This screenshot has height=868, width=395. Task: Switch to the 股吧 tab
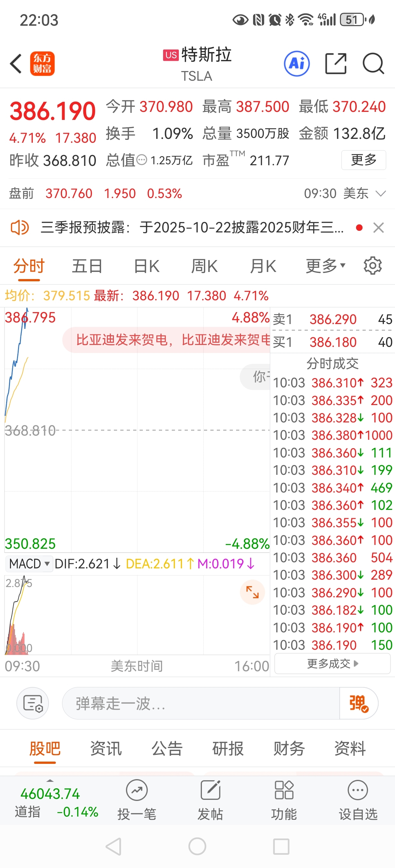(x=45, y=748)
